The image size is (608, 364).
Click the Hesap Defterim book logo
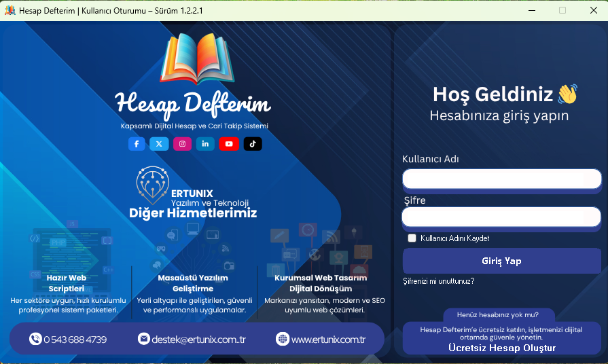[197, 58]
